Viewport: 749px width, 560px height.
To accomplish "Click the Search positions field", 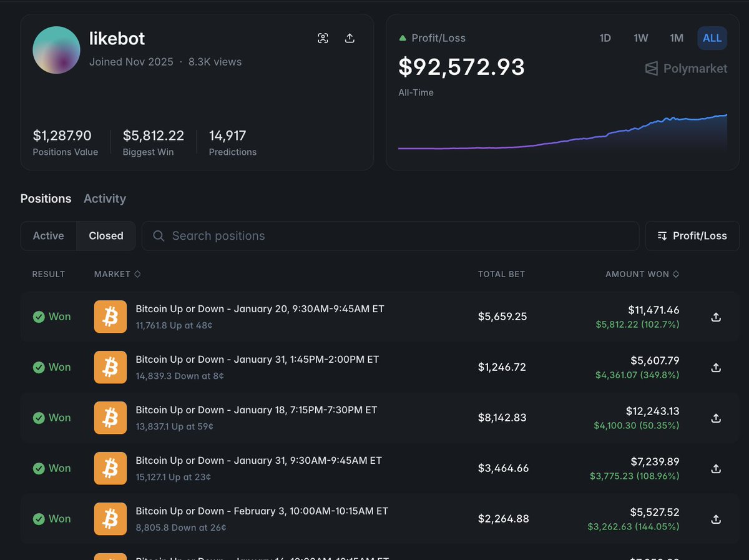I will [x=390, y=235].
